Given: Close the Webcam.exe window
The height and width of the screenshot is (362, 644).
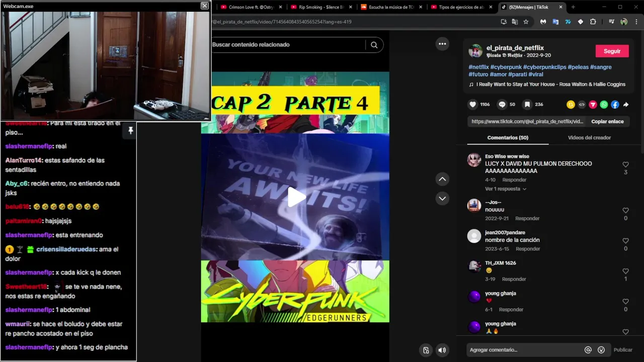Looking at the screenshot, I should click(204, 6).
